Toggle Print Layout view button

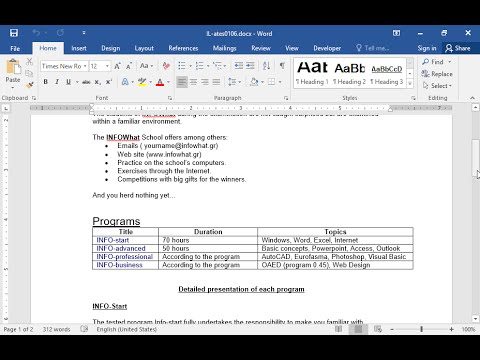[x=358, y=329]
